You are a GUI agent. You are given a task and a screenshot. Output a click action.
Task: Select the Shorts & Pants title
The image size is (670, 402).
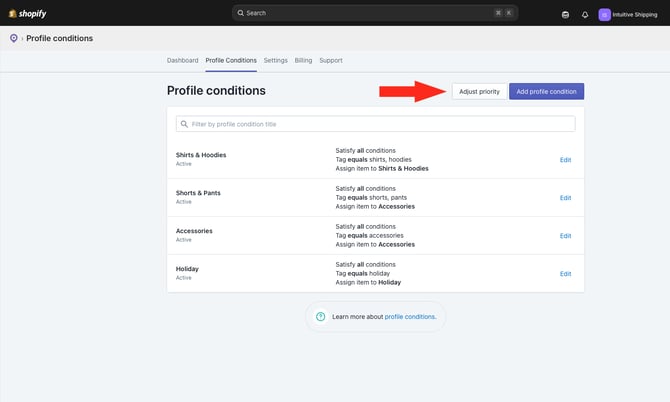click(198, 193)
